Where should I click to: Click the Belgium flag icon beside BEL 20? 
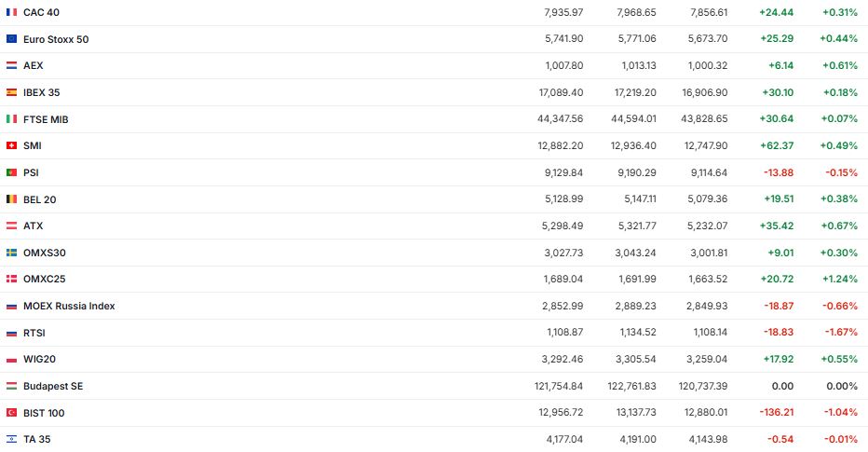pyautogui.click(x=11, y=199)
